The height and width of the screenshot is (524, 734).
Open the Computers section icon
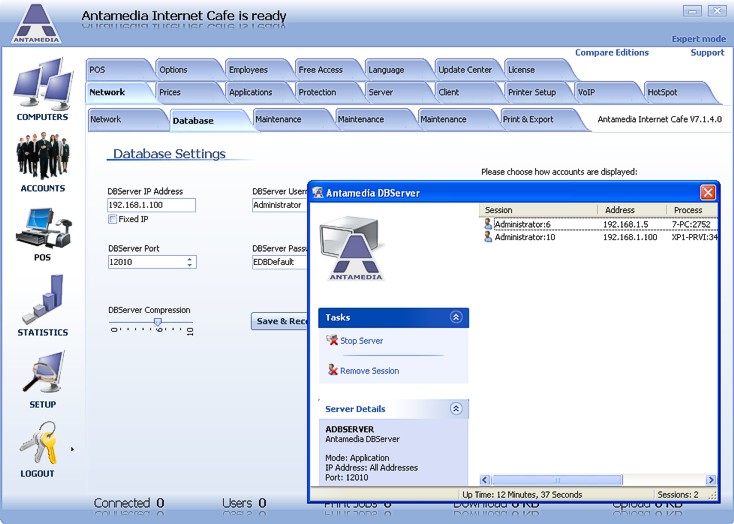pos(43,83)
